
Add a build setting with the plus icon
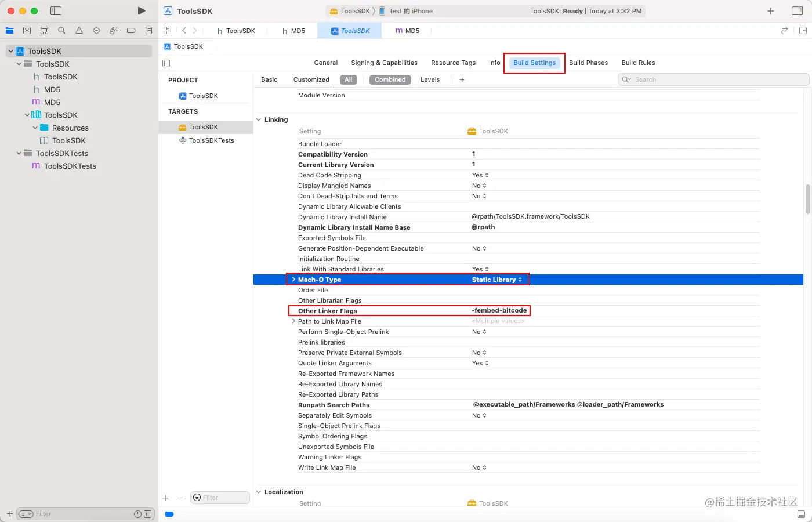click(x=462, y=80)
